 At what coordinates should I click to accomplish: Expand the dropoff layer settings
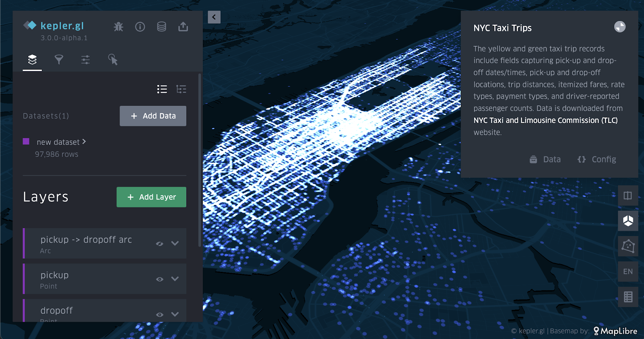click(x=175, y=314)
